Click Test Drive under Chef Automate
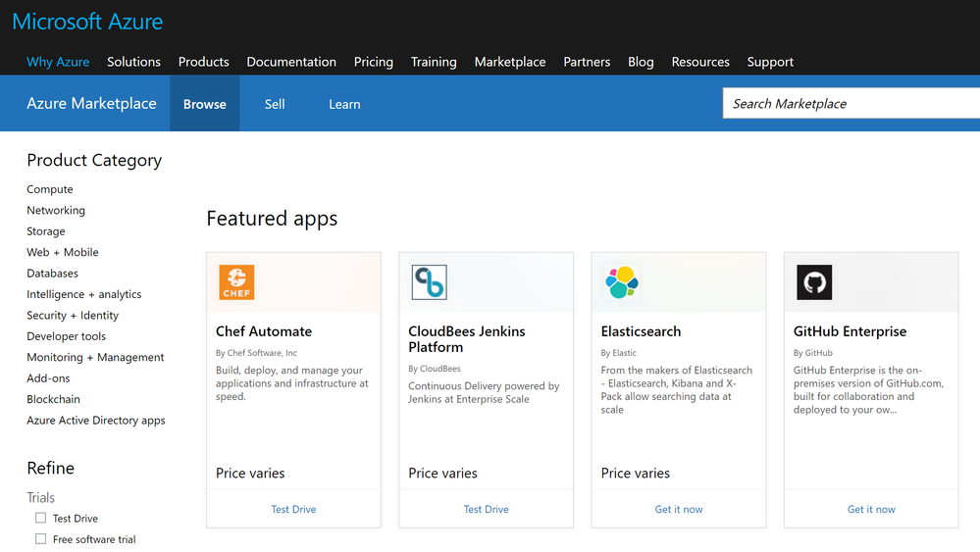Image resolution: width=980 pixels, height=552 pixels. click(x=293, y=510)
